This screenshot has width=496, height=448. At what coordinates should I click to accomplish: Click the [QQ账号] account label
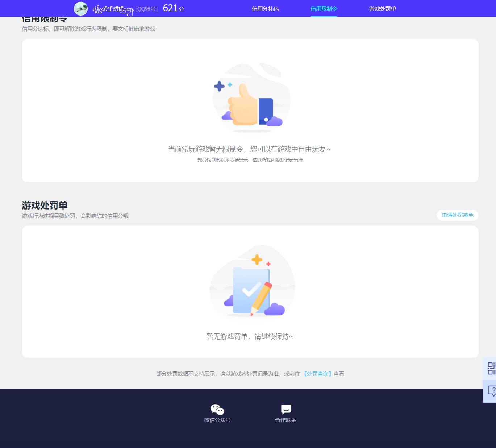click(146, 9)
